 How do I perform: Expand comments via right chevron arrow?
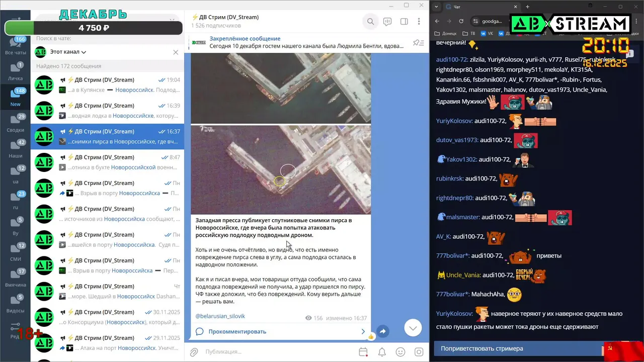(x=363, y=331)
